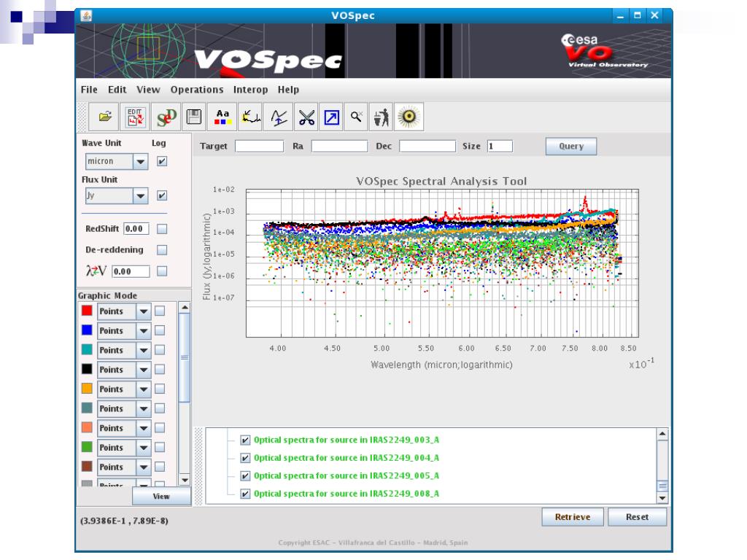Click the spectrum with yellow arrow icon
The height and width of the screenshot is (560, 747).
pos(250,117)
